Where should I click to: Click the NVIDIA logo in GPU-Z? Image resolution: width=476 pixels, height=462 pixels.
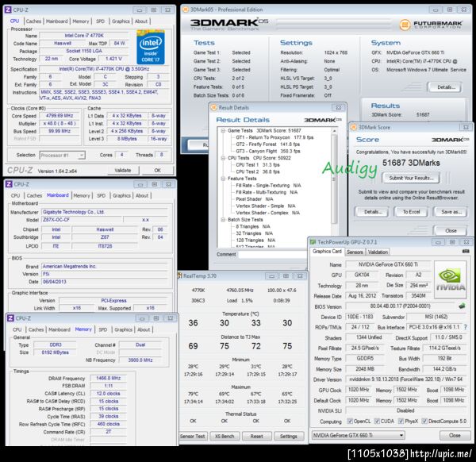click(450, 280)
